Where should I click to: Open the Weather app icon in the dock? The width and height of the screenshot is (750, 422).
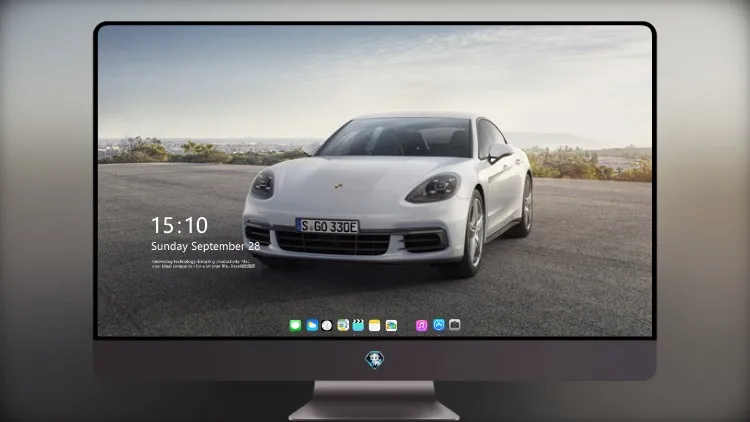(312, 325)
